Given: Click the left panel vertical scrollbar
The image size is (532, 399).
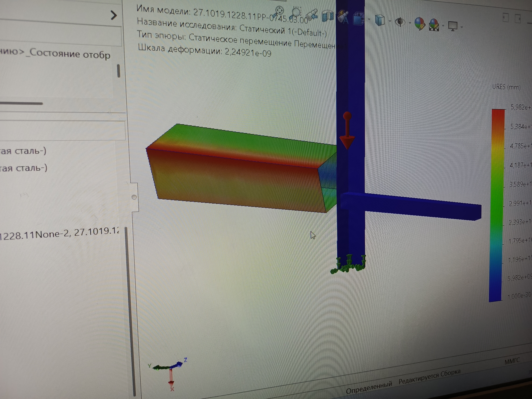Looking at the screenshot, I should [x=119, y=71].
